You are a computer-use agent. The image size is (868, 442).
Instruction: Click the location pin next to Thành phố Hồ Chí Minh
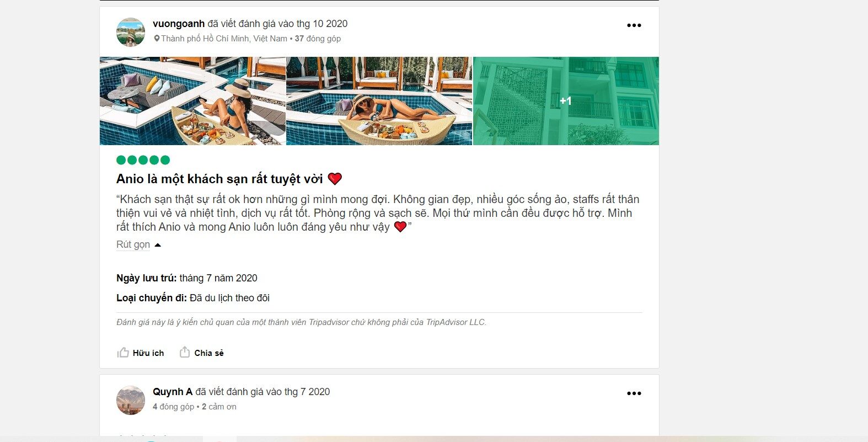coord(157,39)
